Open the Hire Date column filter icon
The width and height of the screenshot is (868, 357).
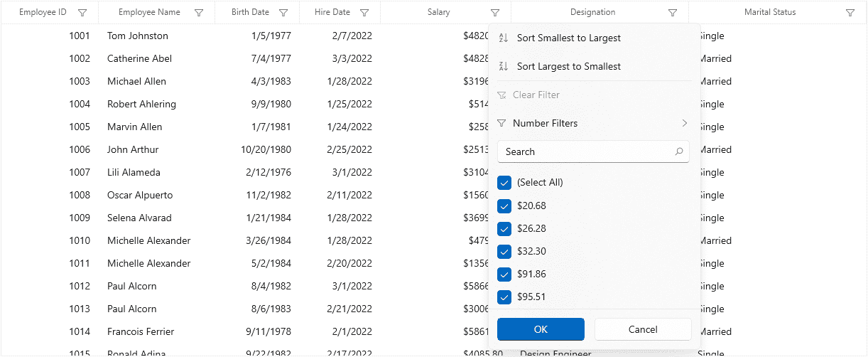coord(364,13)
